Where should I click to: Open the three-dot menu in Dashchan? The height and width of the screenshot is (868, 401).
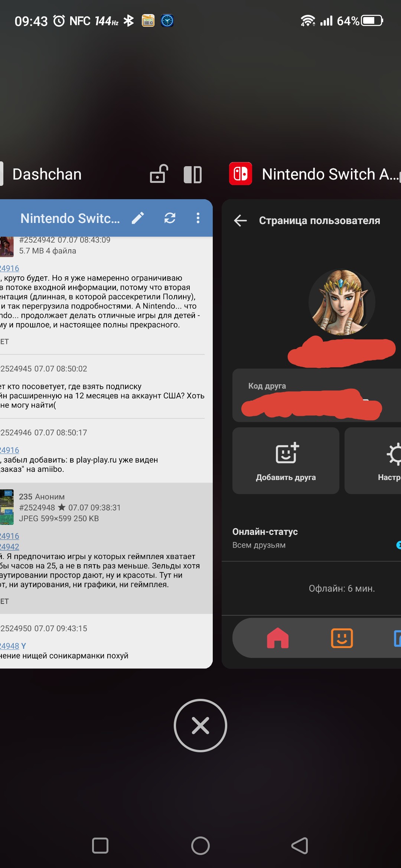198,218
